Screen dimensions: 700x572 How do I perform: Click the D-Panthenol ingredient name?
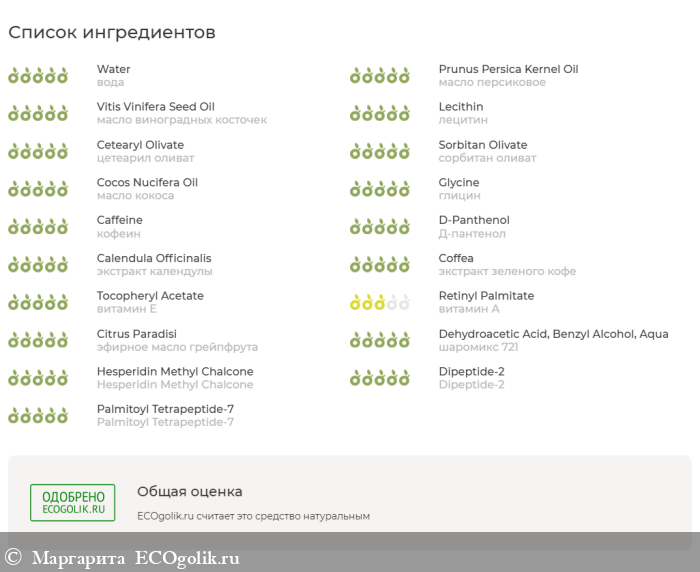(x=474, y=220)
